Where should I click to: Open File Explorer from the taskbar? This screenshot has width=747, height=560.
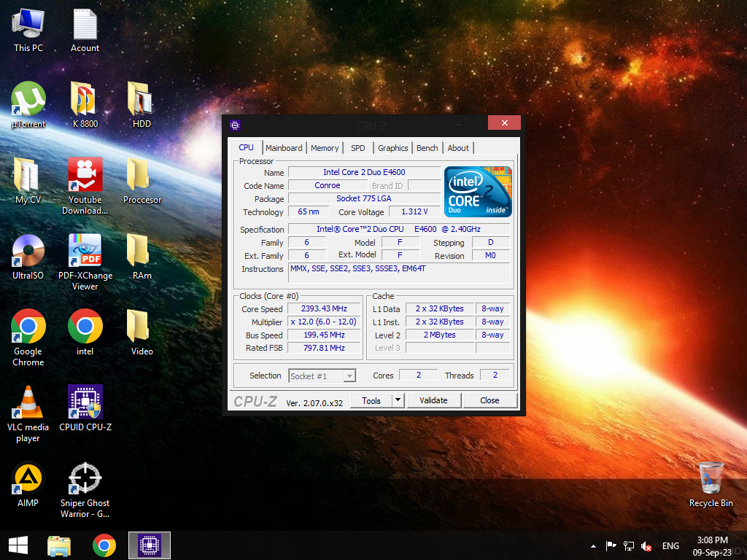click(58, 545)
